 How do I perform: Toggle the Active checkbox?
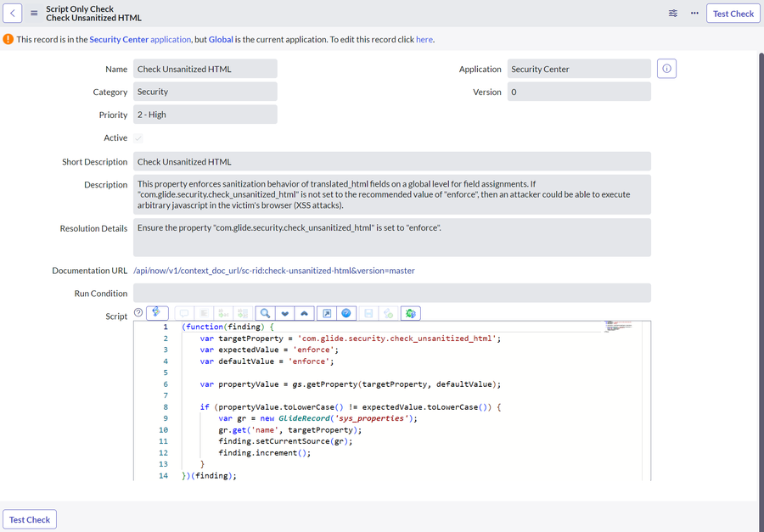(138, 137)
